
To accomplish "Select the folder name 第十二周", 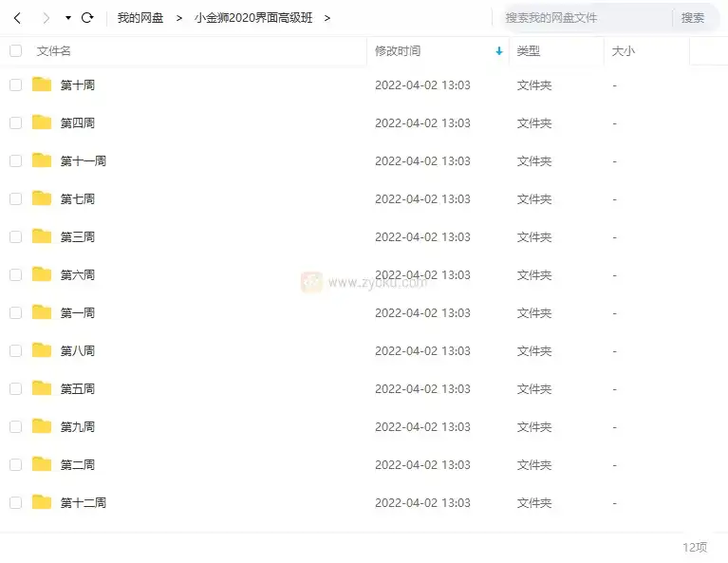I will 84,502.
